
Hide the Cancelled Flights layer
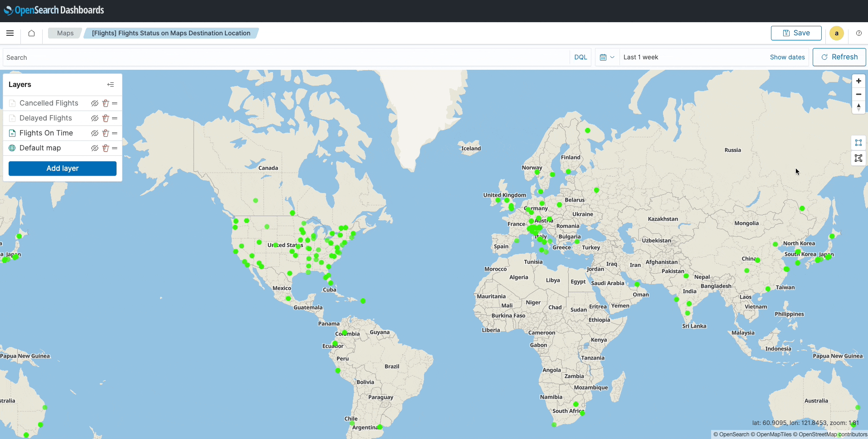94,103
